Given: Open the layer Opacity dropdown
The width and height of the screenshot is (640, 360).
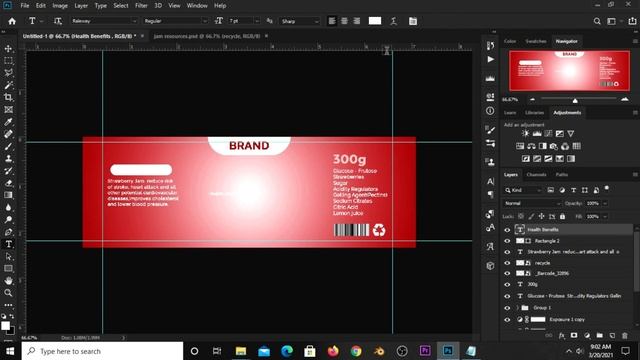Looking at the screenshot, I should (605, 203).
